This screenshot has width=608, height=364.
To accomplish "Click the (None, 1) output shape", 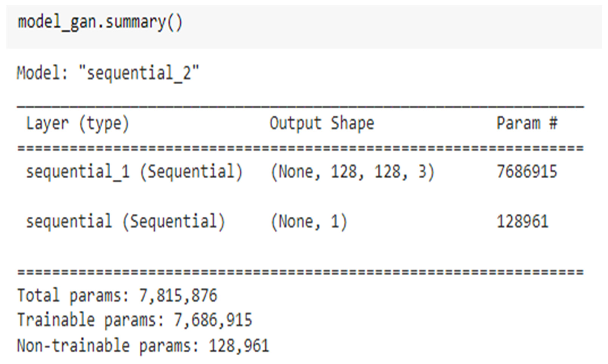I will click(x=309, y=221).
